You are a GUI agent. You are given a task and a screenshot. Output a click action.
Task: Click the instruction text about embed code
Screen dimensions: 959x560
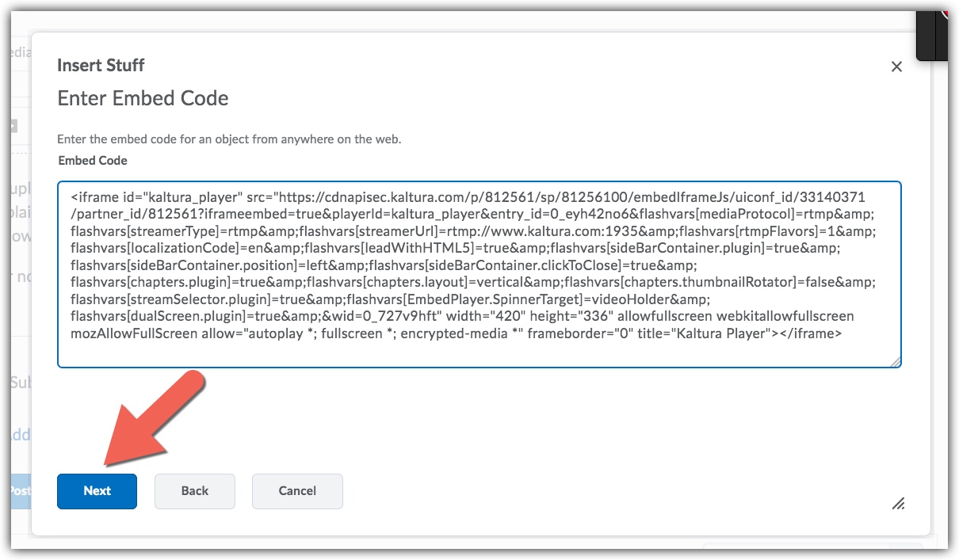229,139
